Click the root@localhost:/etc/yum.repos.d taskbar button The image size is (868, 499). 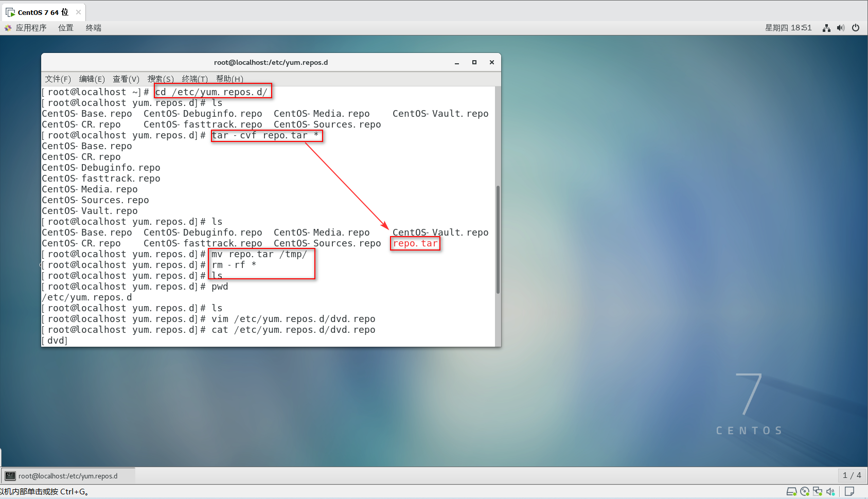tap(68, 475)
